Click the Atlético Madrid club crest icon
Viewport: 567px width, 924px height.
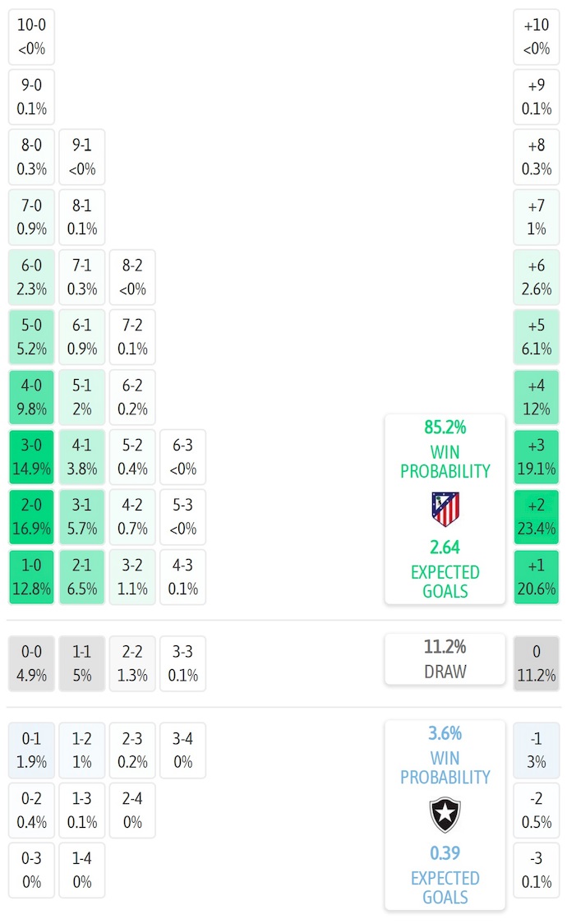pos(445,509)
